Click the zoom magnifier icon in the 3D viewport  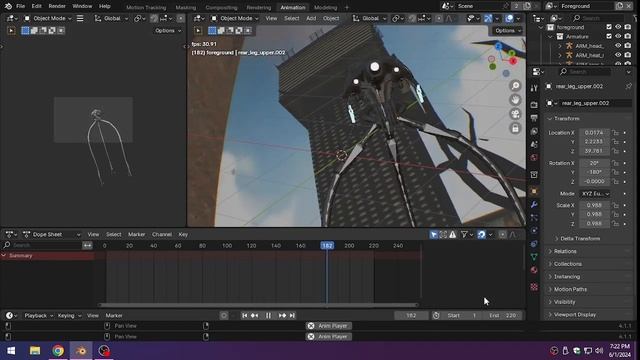[516, 86]
